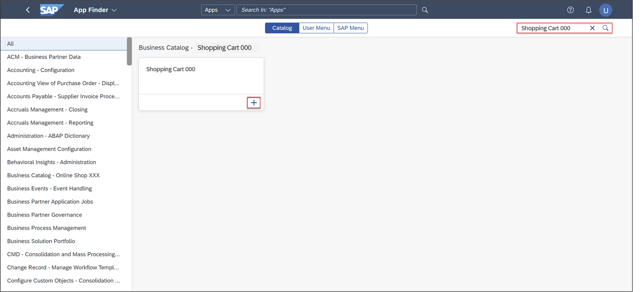Select Accounting - Configuration catalog

coord(64,70)
